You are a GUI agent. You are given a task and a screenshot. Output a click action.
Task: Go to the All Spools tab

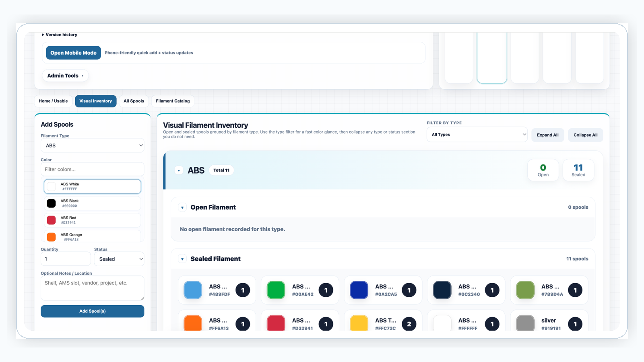pos(134,101)
